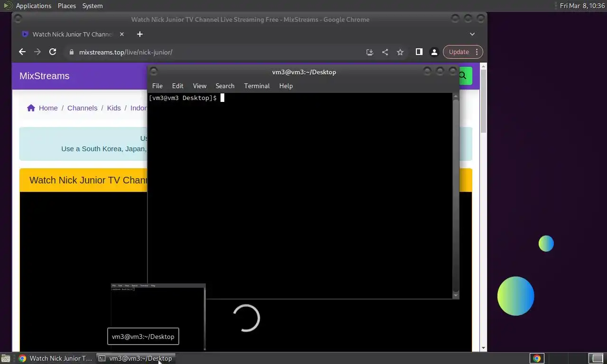Viewport: 607px width, 364px height.
Task: Open Kids breadcrumb link
Action: [114, 108]
